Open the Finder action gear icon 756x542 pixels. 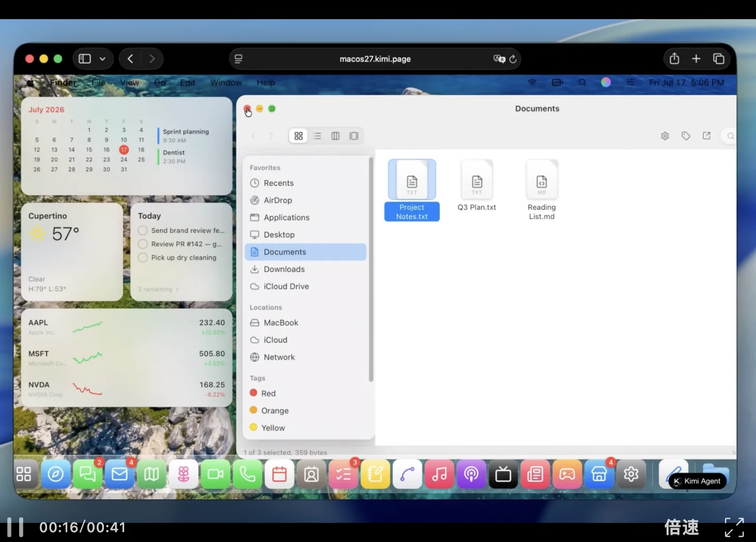pos(665,136)
